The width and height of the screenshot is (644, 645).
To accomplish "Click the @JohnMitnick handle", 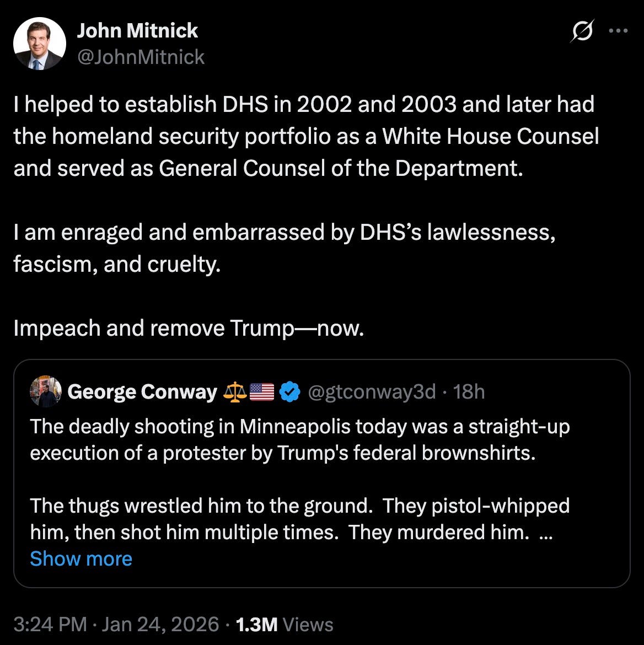I will pos(141,57).
